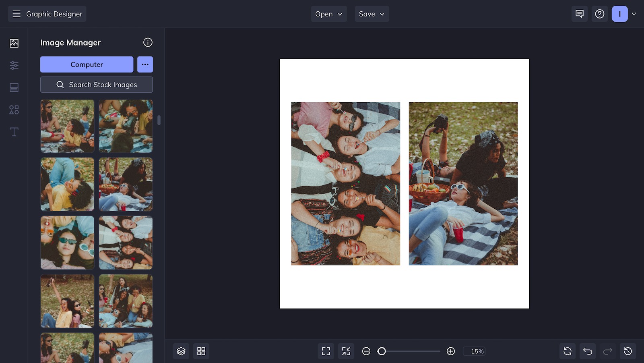Click Search Stock Images field
Viewport: 644px width, 363px height.
point(96,85)
